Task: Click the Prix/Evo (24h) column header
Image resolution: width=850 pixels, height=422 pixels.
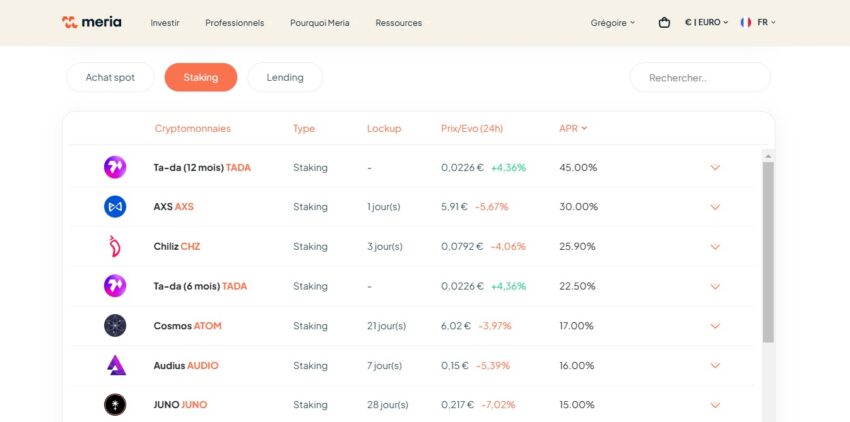Action: (472, 129)
